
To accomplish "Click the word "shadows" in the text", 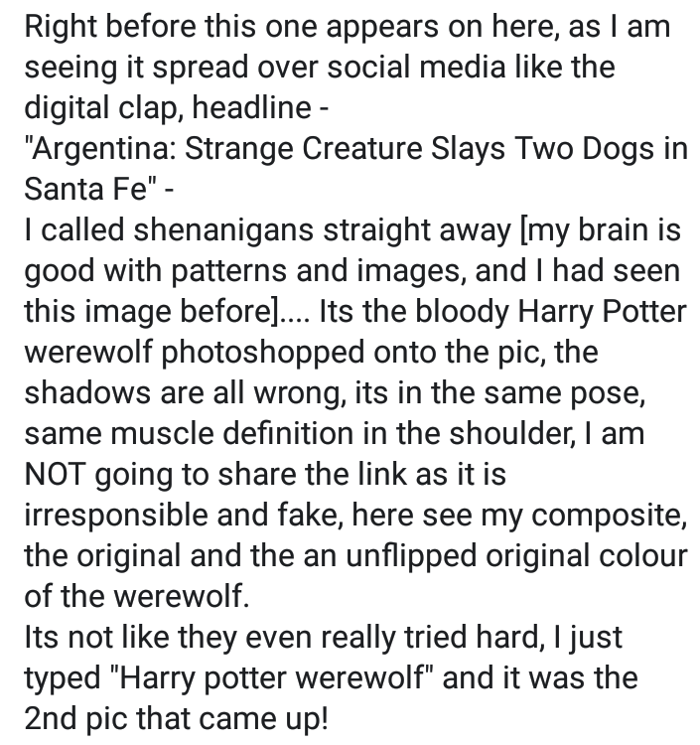I will pos(101,395).
